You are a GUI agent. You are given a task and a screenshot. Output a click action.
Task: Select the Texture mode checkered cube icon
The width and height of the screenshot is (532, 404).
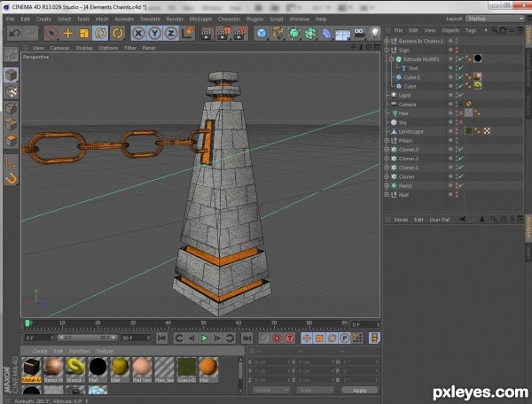[11, 91]
